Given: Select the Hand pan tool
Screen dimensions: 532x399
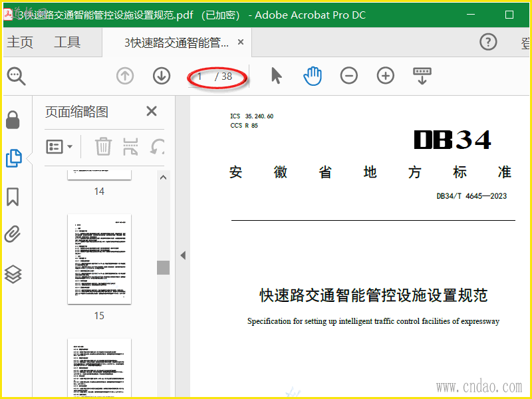Looking at the screenshot, I should (313, 76).
